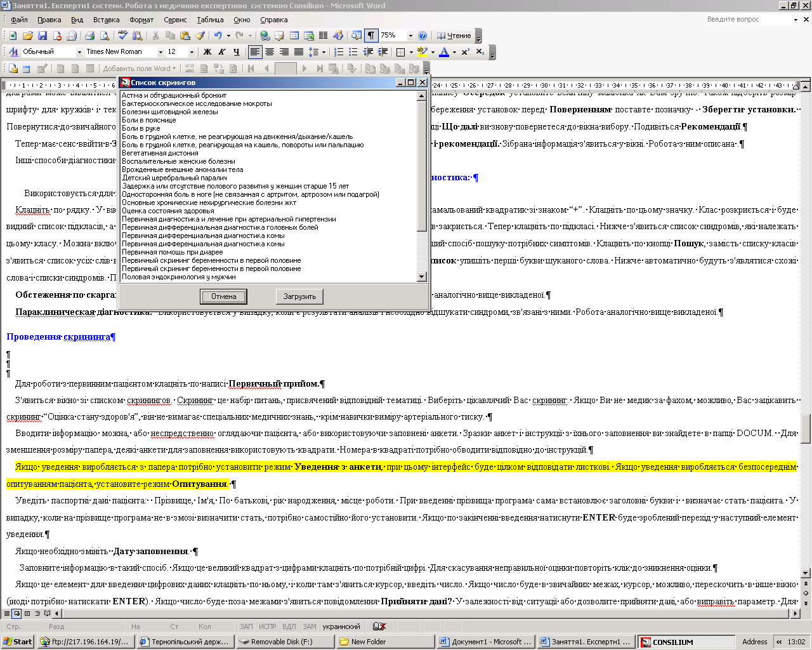Activate the Format Painter brush
Image resolution: width=812 pixels, height=650 pixels.
pyautogui.click(x=200, y=36)
